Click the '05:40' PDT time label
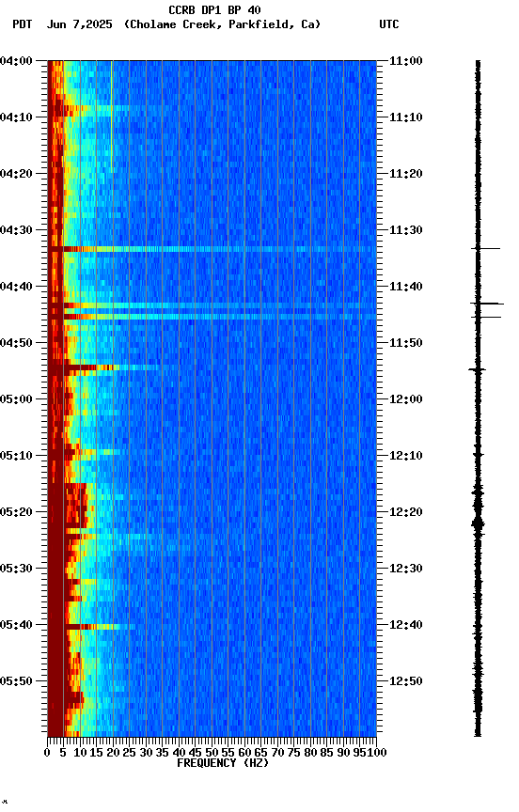The width and height of the screenshot is (519, 812). coord(16,625)
